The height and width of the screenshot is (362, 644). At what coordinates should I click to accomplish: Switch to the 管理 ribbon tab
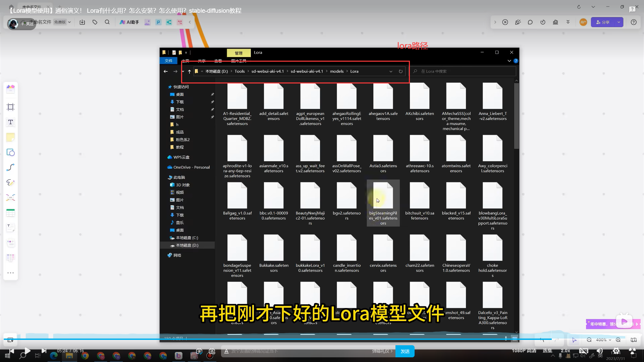tap(238, 53)
